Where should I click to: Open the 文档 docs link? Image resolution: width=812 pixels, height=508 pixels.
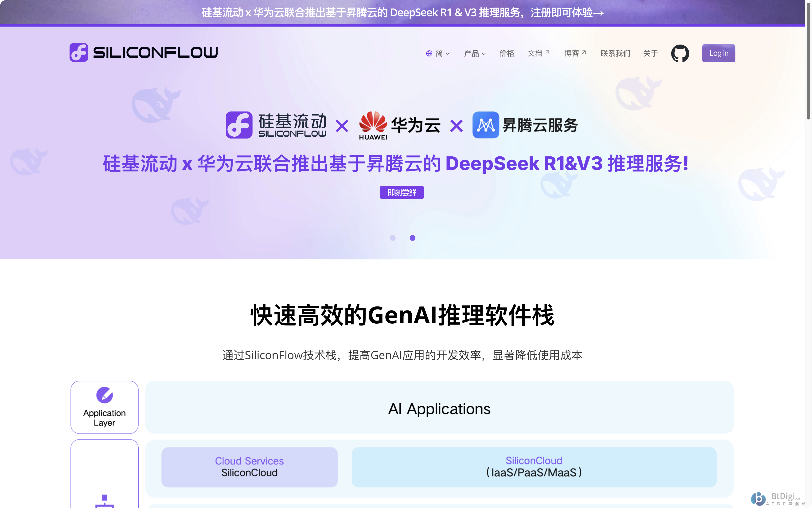pos(538,53)
